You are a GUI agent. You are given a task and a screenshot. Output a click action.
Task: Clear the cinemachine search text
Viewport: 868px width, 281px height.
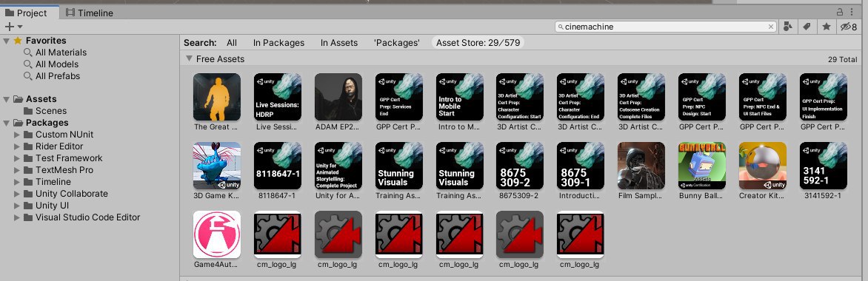coord(770,27)
